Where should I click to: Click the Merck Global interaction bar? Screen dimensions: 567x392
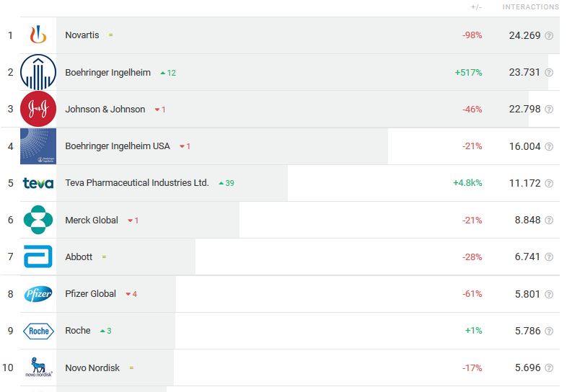click(148, 220)
